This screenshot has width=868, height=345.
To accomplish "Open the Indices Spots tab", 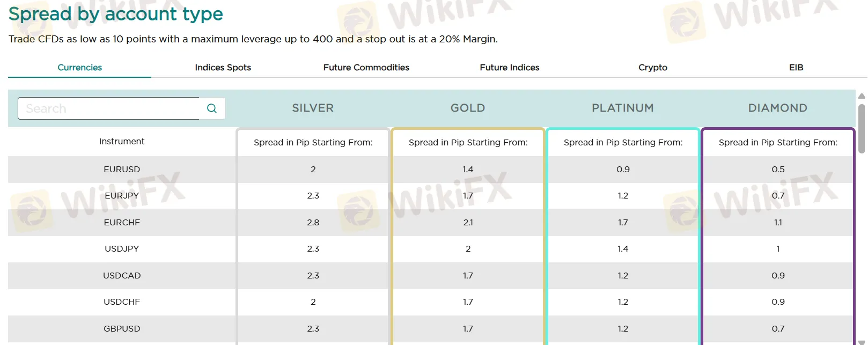I will click(x=223, y=68).
